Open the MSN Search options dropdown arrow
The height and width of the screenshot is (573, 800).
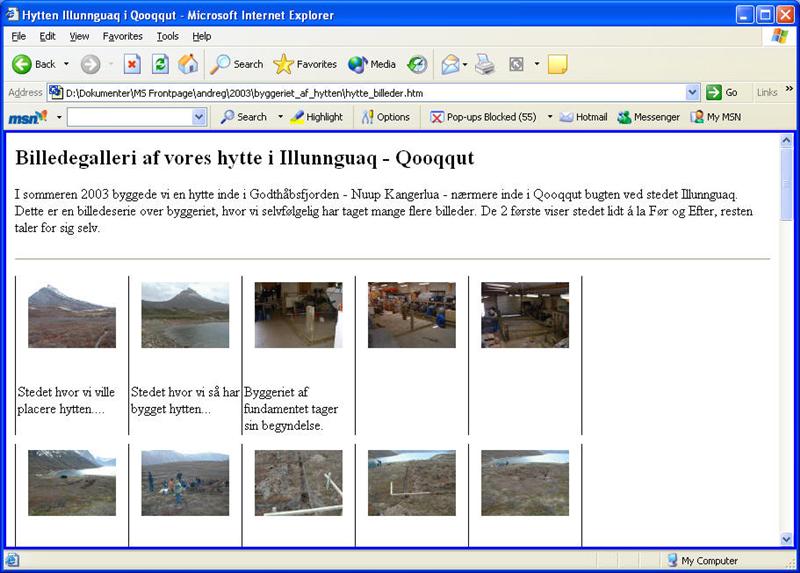tap(280, 117)
